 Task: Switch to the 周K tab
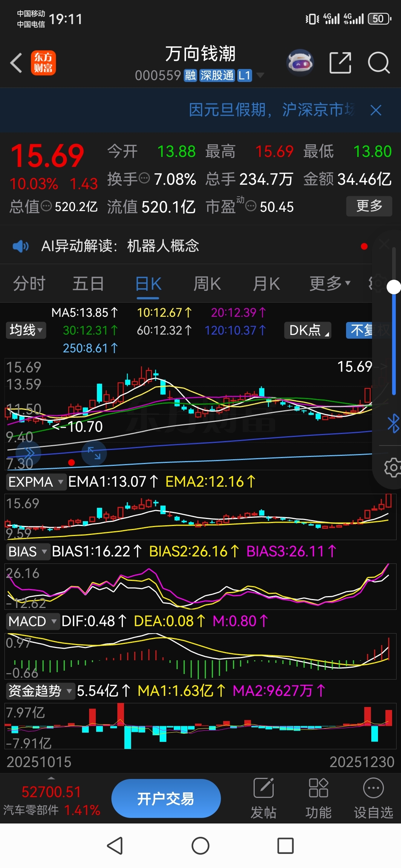pyautogui.click(x=207, y=284)
